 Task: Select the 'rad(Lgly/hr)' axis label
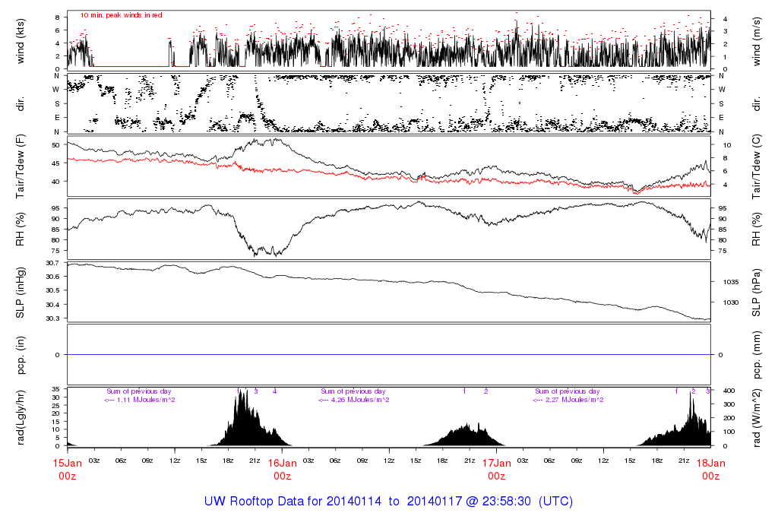(x=21, y=417)
